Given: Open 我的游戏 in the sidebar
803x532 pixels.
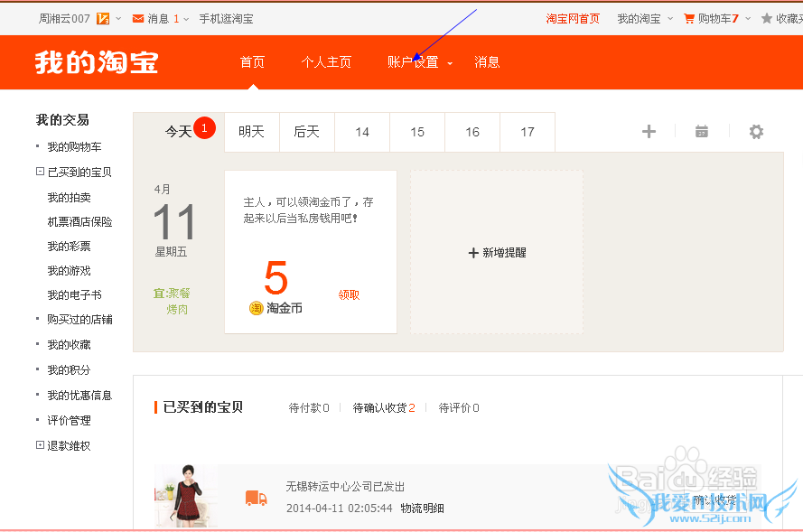Looking at the screenshot, I should [70, 270].
